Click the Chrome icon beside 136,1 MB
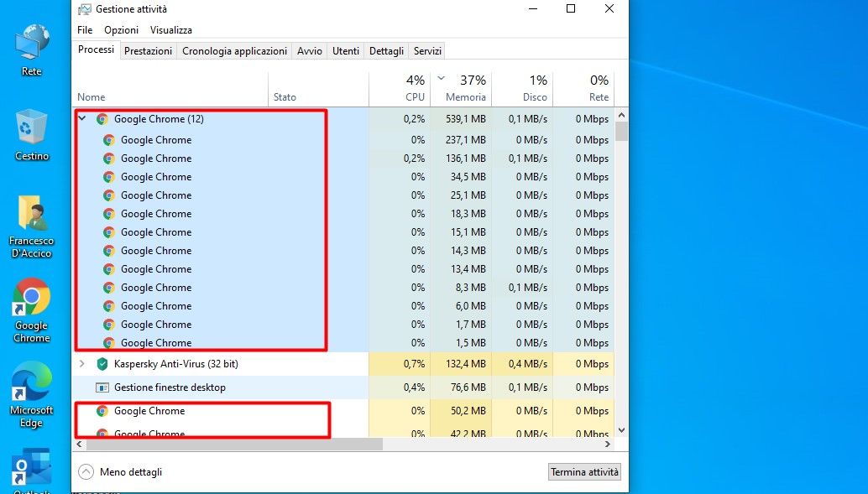The height and width of the screenshot is (494, 868). pyautogui.click(x=109, y=159)
